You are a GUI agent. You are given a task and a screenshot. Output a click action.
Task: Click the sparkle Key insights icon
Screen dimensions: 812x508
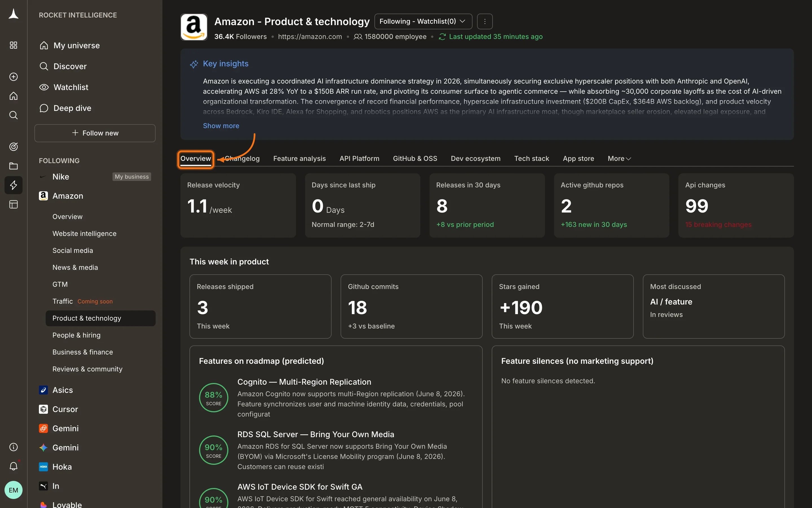click(x=194, y=64)
